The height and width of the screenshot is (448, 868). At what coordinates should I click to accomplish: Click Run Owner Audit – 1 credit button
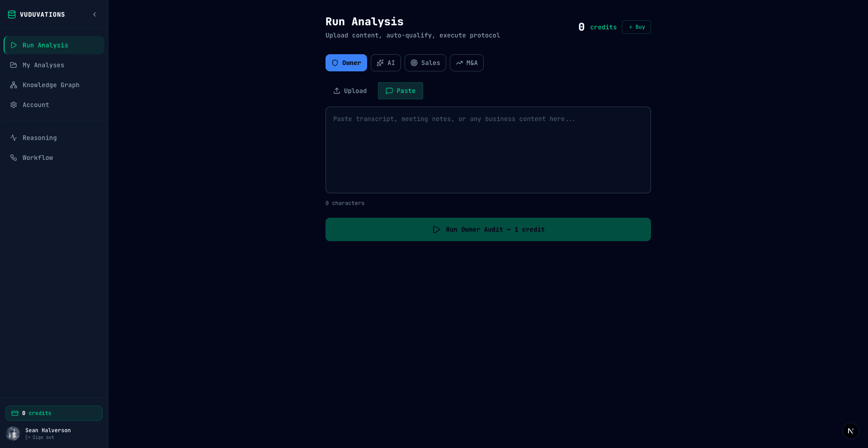click(x=488, y=229)
